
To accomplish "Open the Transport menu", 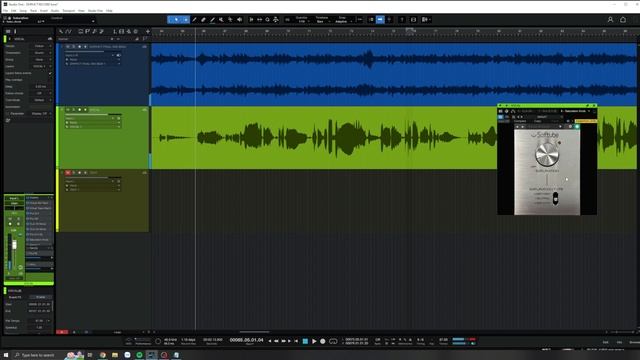I will click(69, 11).
